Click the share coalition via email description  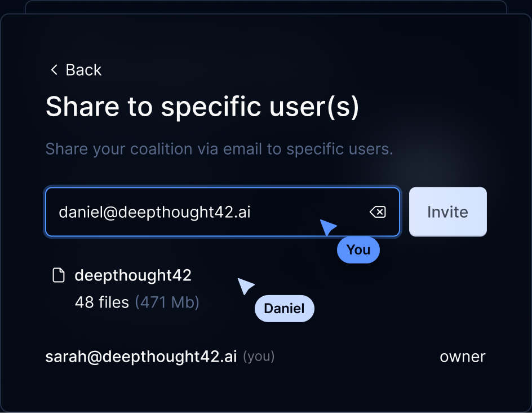click(219, 149)
